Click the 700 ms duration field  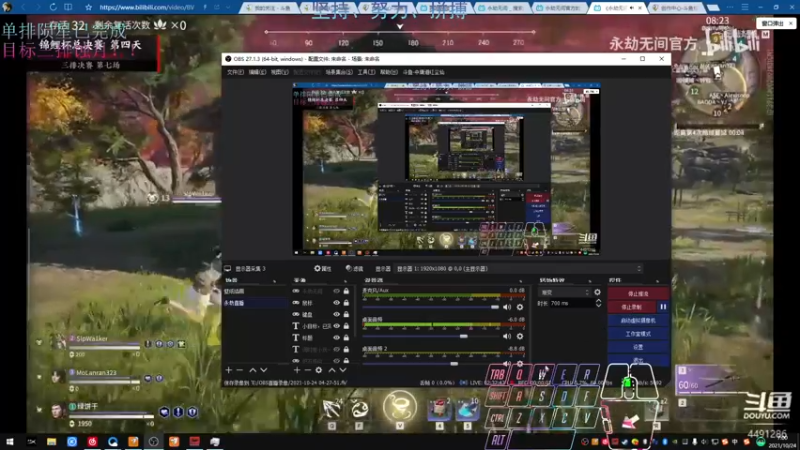pos(571,303)
